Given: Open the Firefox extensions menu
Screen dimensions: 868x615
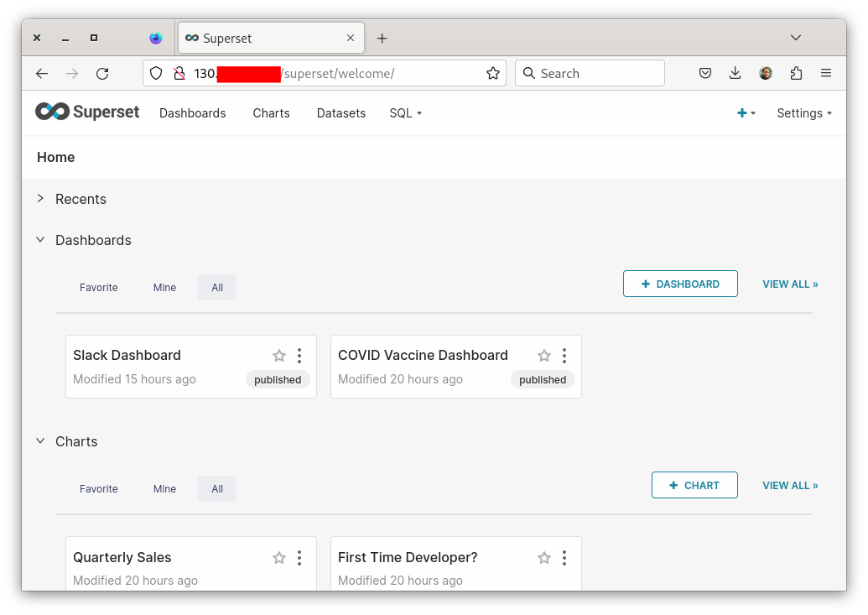Looking at the screenshot, I should (x=796, y=74).
